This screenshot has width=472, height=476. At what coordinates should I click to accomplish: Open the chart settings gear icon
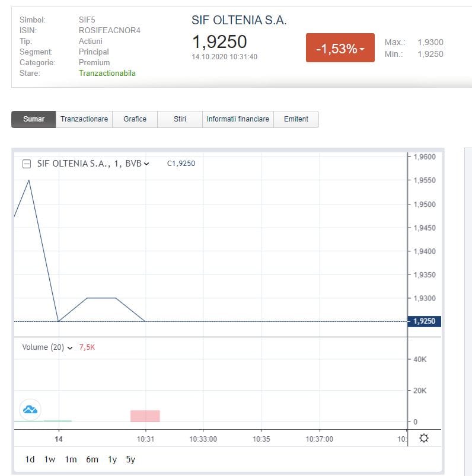pos(424,438)
